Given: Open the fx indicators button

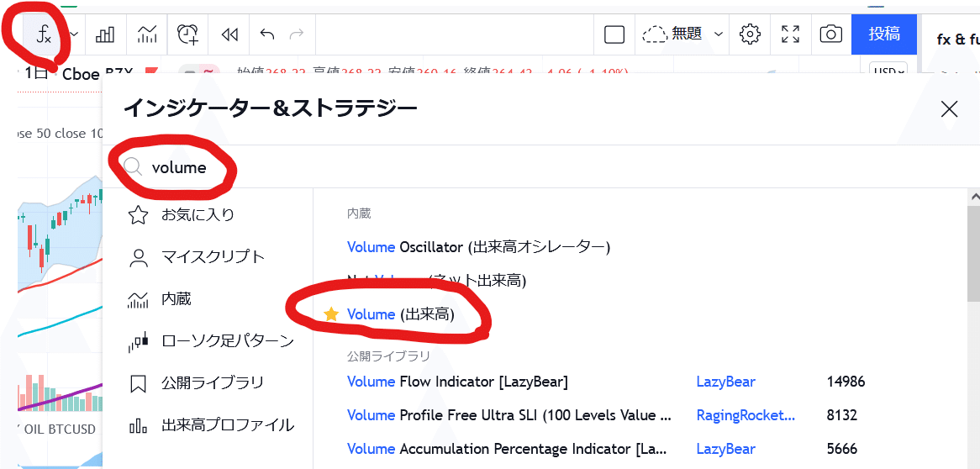Looking at the screenshot, I should (43, 34).
